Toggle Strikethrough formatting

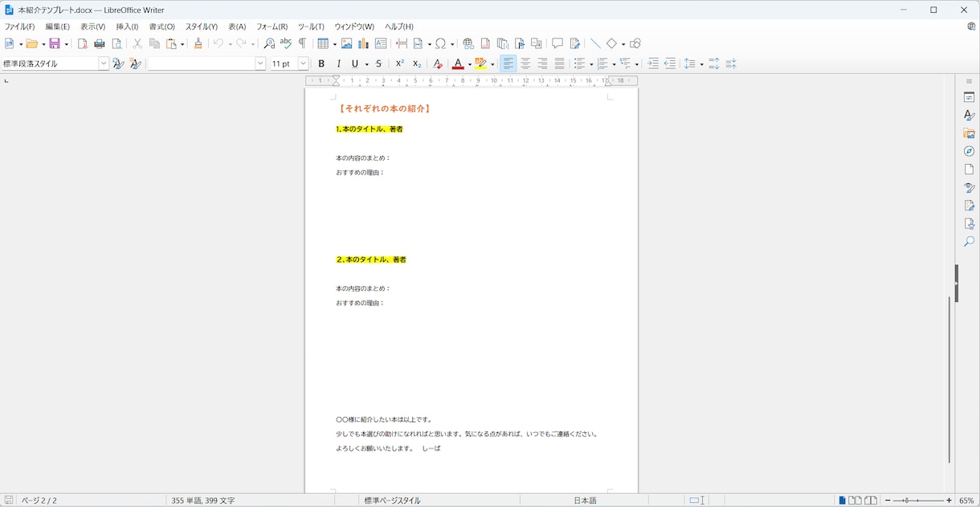[379, 64]
